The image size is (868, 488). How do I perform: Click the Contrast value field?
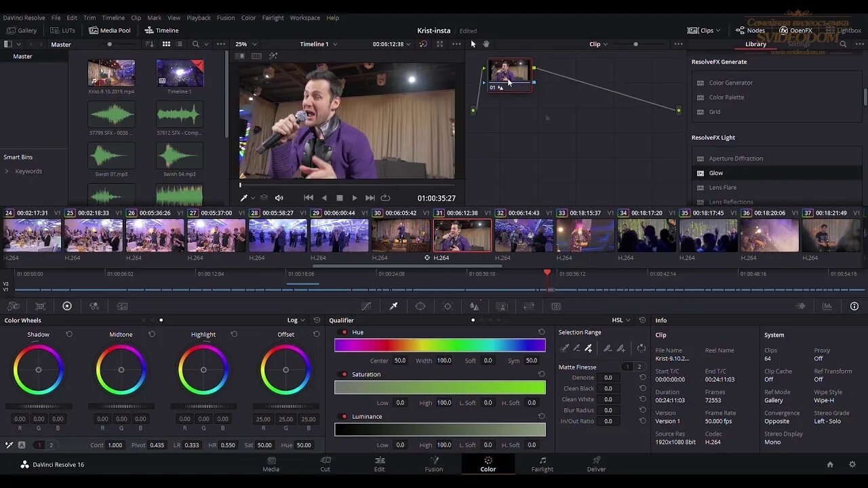(115, 445)
